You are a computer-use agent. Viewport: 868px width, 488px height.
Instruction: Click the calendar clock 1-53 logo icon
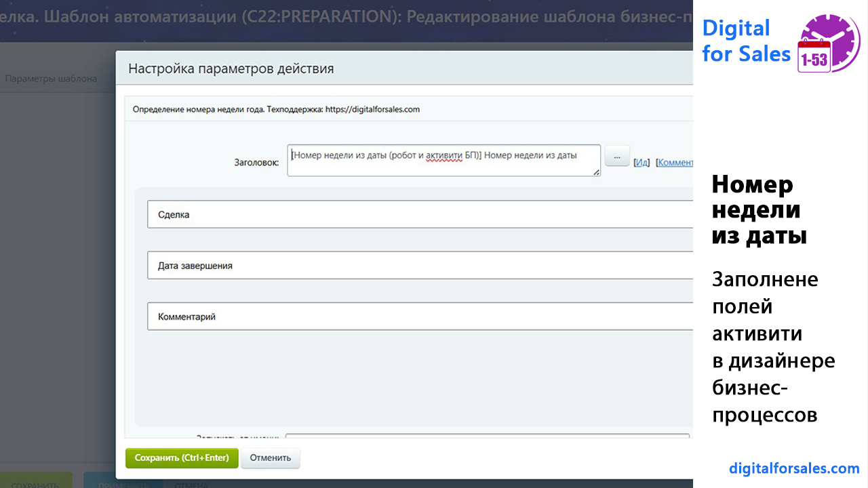point(829,43)
